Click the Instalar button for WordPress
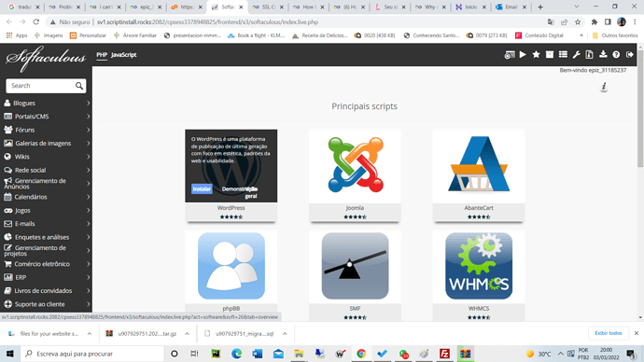Screen dimensions: 644x362 (202, 188)
